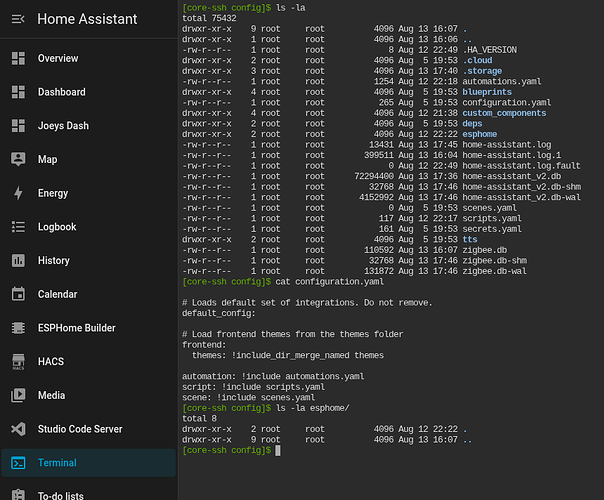Click the ESPHome Builder icon

(18, 328)
